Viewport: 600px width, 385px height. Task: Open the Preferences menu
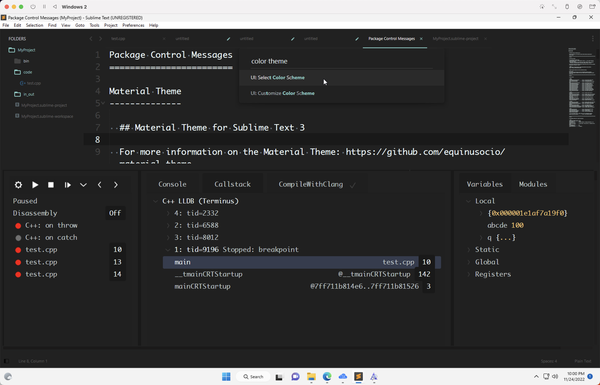(133, 25)
